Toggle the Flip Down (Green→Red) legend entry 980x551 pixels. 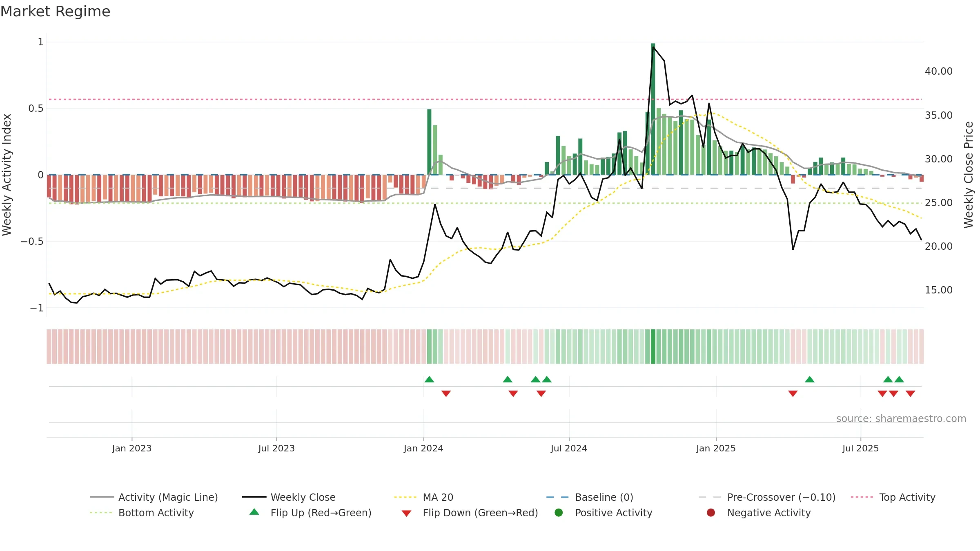tap(470, 513)
